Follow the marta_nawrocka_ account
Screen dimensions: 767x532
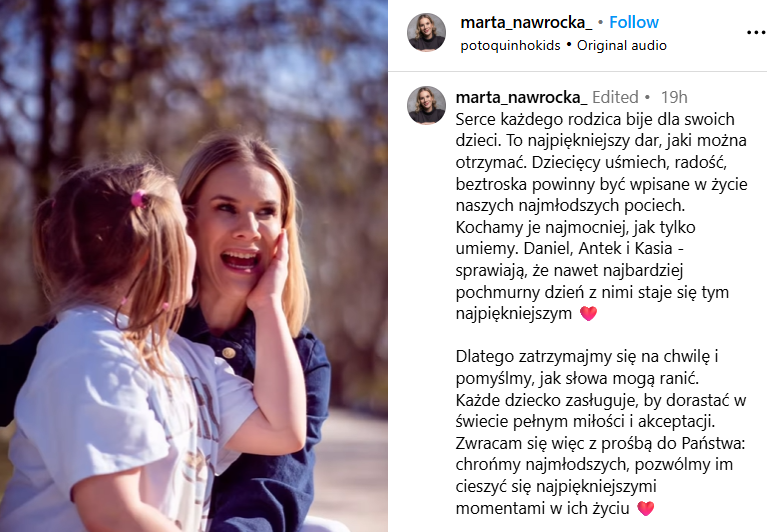click(634, 22)
